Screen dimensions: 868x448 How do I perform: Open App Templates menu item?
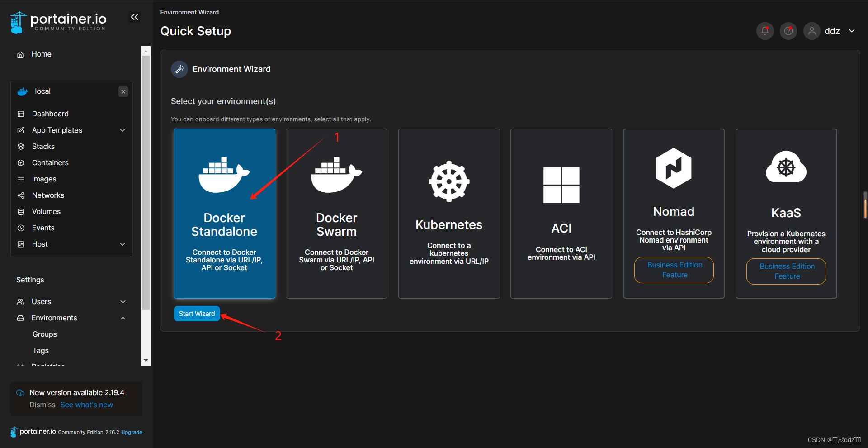point(57,130)
